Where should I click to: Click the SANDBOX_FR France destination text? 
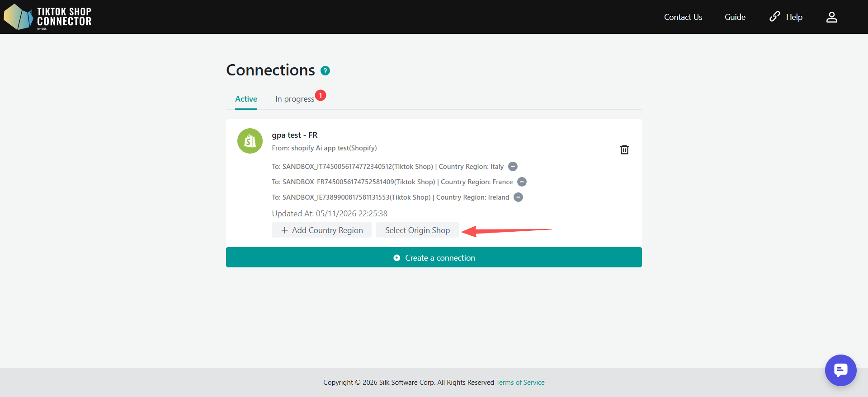392,182
